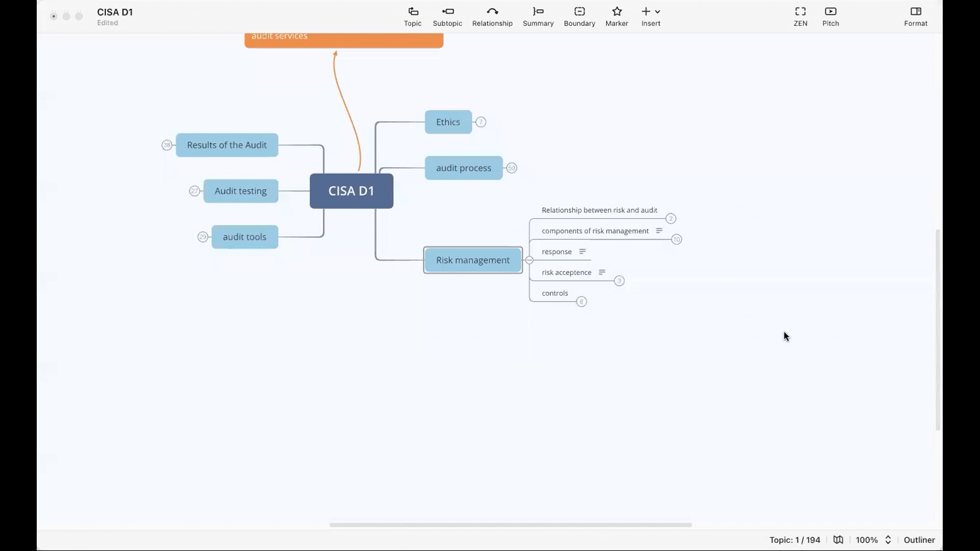Toggle the map icon in status bar
This screenshot has height=551, width=980.
tap(838, 540)
